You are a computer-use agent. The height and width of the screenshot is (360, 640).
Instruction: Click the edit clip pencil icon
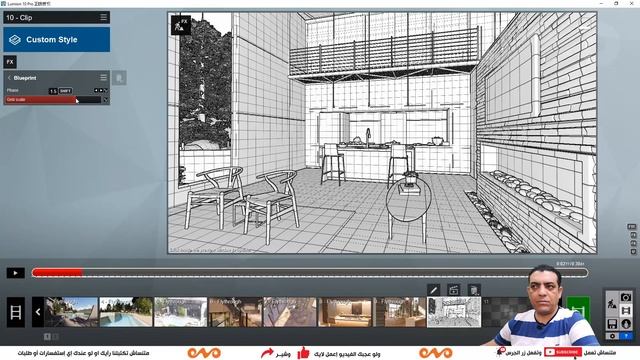[x=433, y=290]
